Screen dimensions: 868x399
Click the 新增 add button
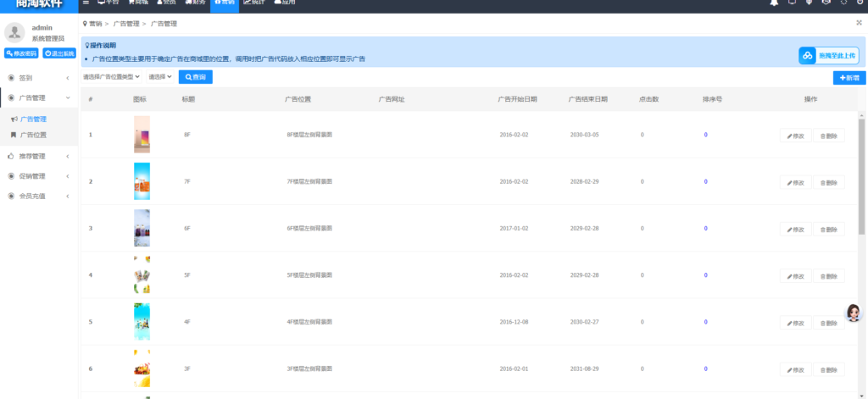849,78
